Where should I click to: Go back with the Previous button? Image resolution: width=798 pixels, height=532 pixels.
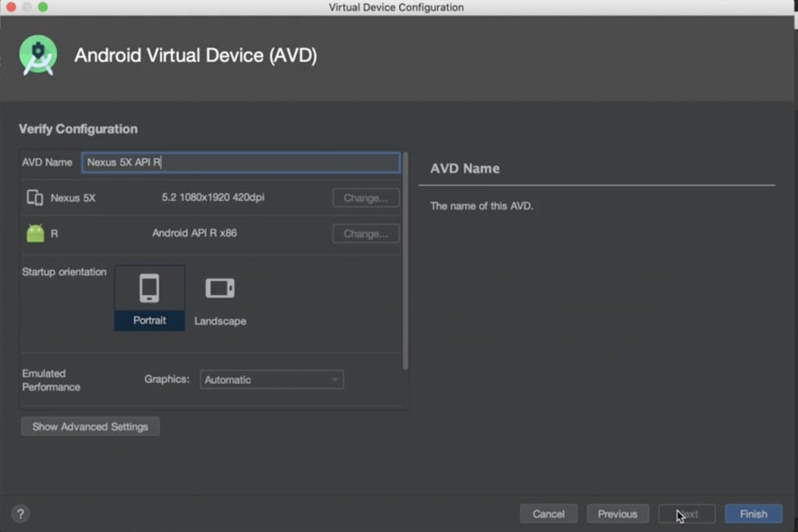(x=618, y=513)
